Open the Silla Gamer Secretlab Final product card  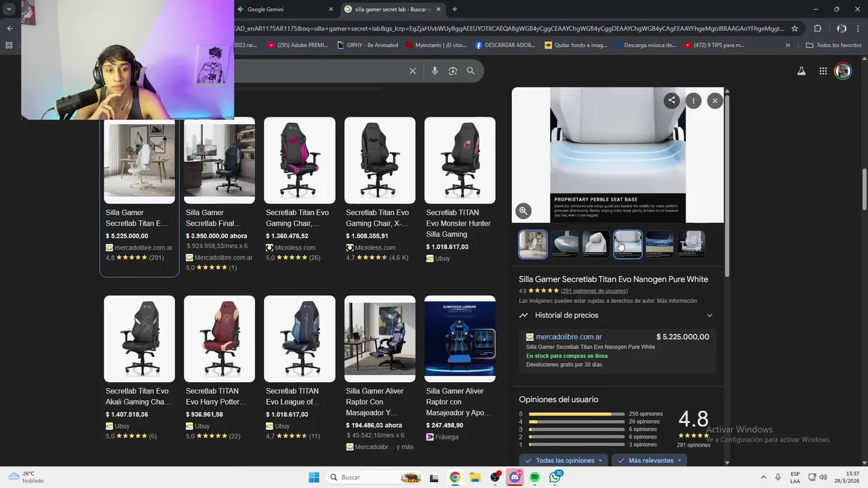pyautogui.click(x=219, y=195)
